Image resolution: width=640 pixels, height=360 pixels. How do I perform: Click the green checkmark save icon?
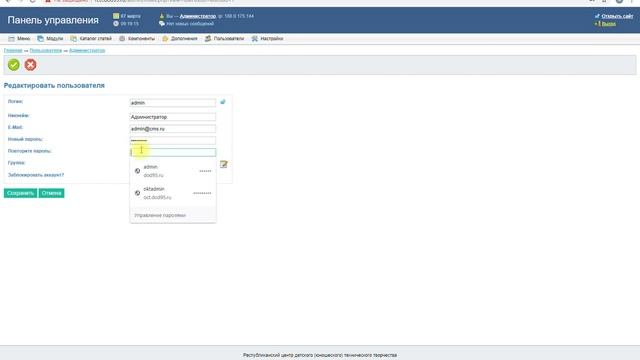[x=13, y=64]
